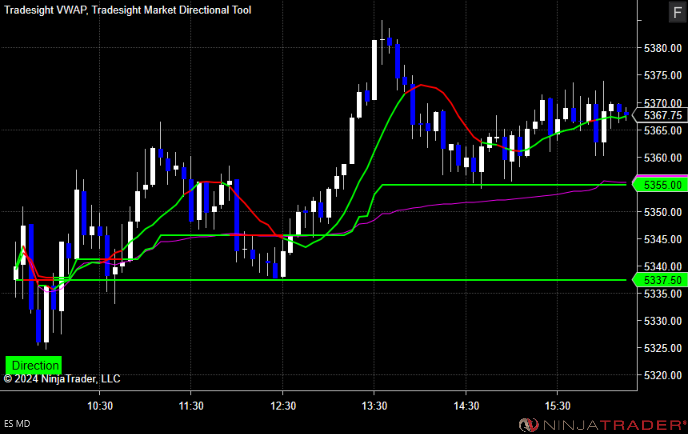Screen dimensions: 688x434
Task: Click the 5350.00 price axis label
Action: coord(663,212)
